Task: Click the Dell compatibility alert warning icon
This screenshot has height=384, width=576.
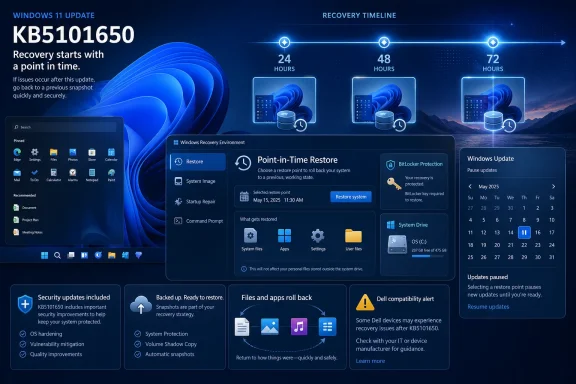Action: 365,302
